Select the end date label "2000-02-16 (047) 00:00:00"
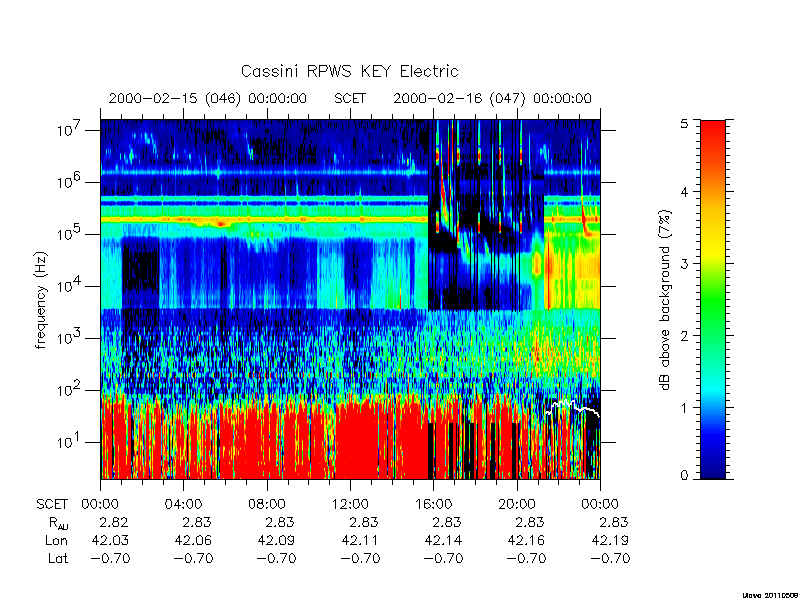Image resolution: width=800 pixels, height=600 pixels. [492, 98]
